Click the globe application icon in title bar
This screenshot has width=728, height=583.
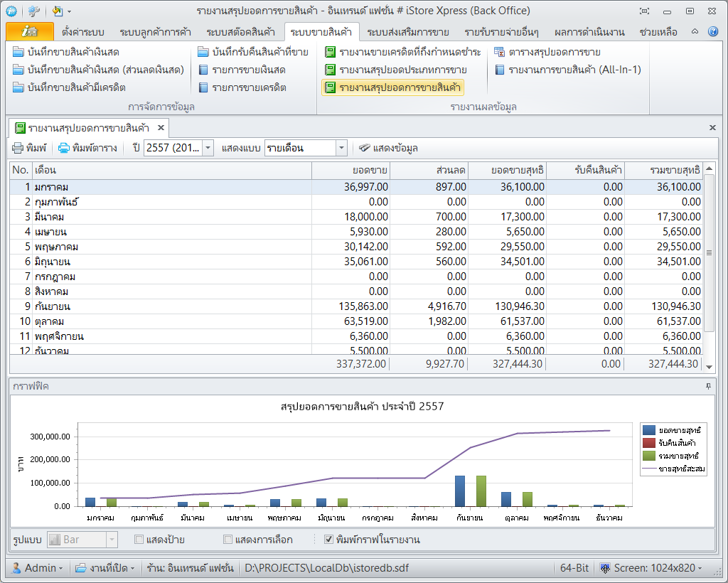click(11, 11)
